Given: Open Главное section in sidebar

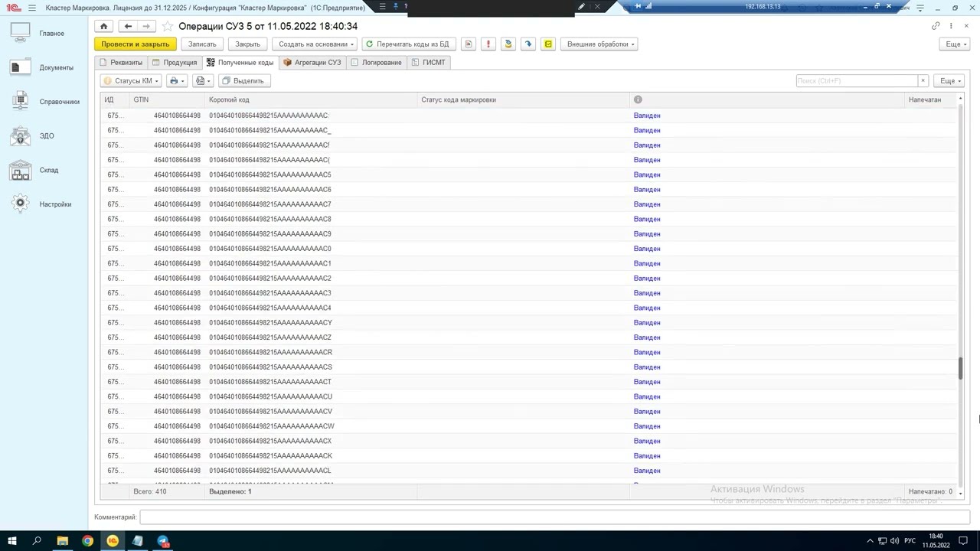Looking at the screenshot, I should pyautogui.click(x=44, y=34).
